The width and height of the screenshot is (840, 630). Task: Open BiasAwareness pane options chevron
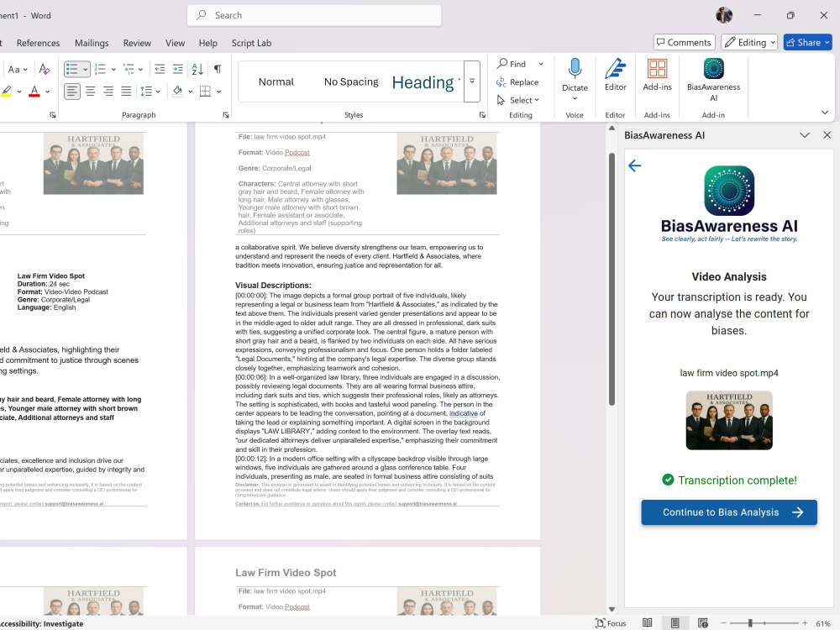coord(805,135)
